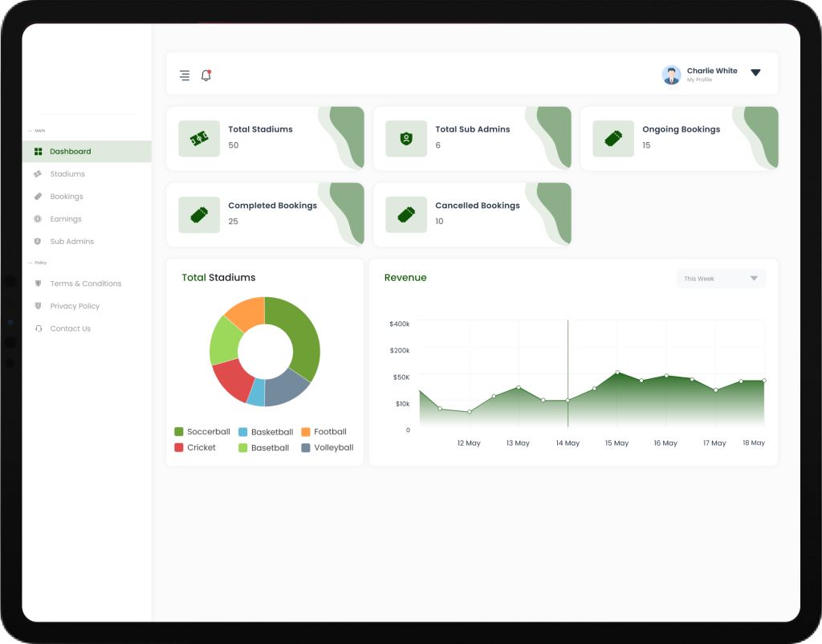Screen dimensions: 822x644
Task: Click the Cancelled Bookings ticket icon
Action: click(x=406, y=214)
